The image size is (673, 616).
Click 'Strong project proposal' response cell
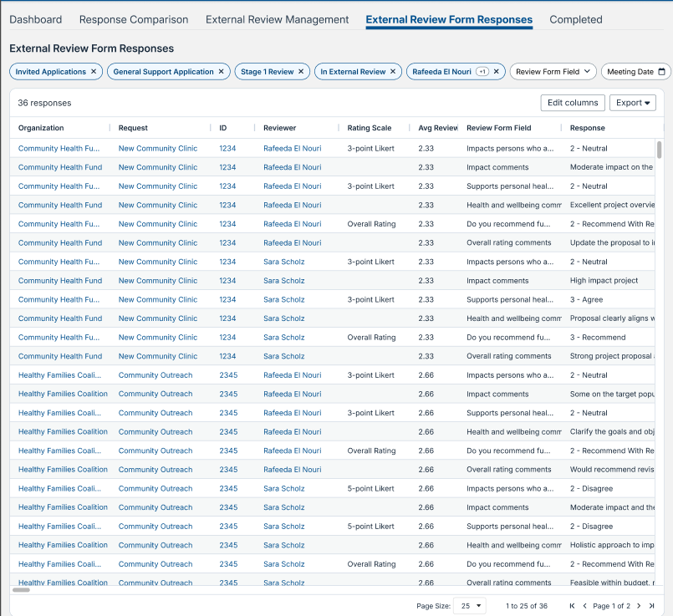(x=612, y=356)
